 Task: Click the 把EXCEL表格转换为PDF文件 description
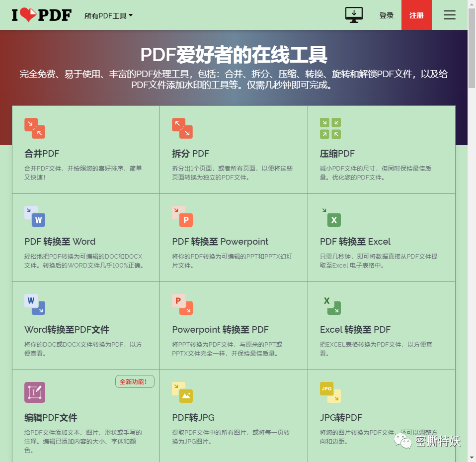tap(376, 349)
